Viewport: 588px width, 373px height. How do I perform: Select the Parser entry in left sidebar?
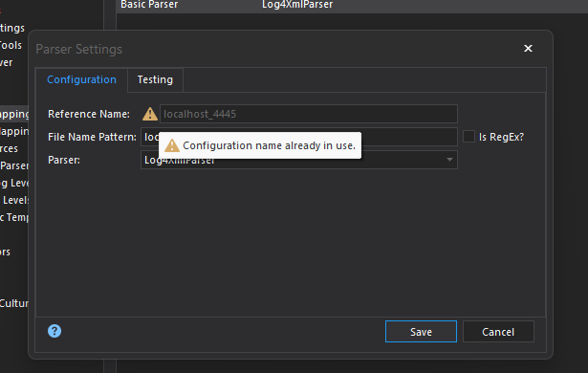[x=14, y=165]
